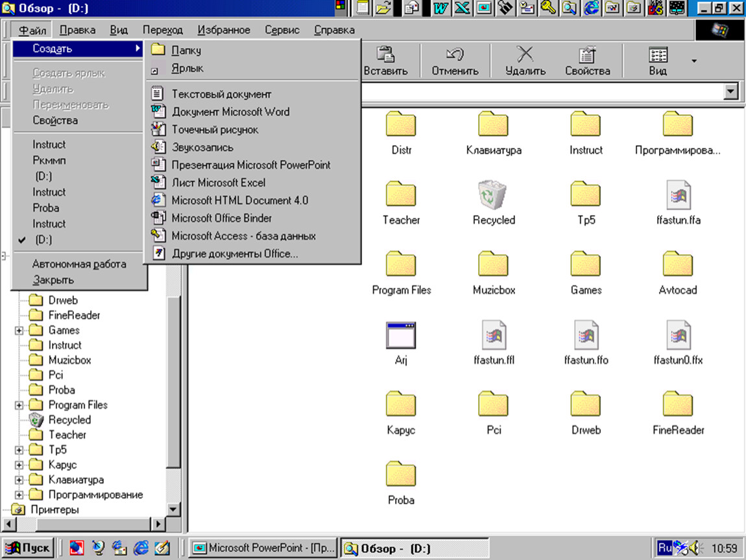The height and width of the screenshot is (560, 746).
Task: Click the Удалить (Delete) toolbar button
Action: (x=525, y=61)
